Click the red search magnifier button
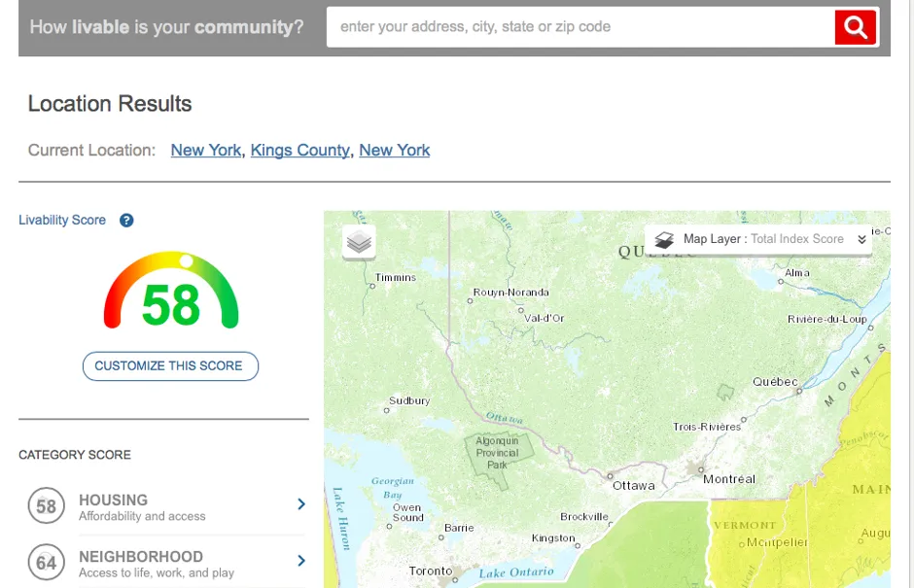The image size is (914, 588). coord(856,27)
